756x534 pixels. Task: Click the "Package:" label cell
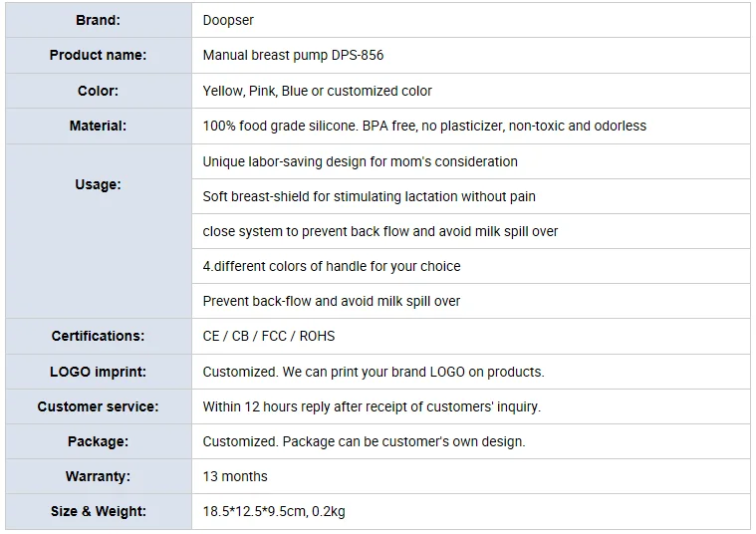(98, 441)
